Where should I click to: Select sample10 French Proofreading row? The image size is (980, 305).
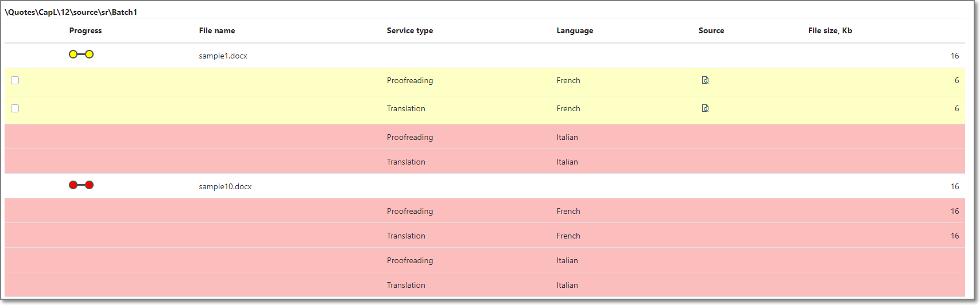click(x=485, y=211)
